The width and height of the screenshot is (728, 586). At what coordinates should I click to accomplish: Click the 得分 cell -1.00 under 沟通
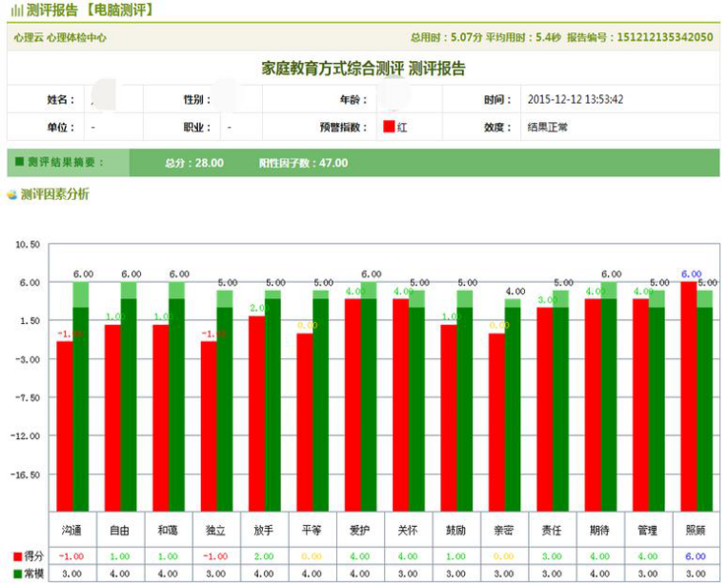(71, 556)
